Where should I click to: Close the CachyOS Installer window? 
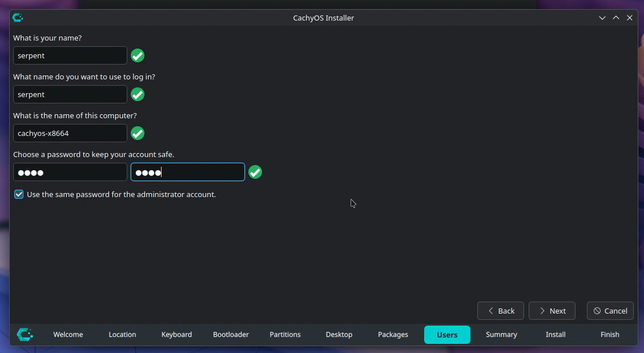point(630,18)
